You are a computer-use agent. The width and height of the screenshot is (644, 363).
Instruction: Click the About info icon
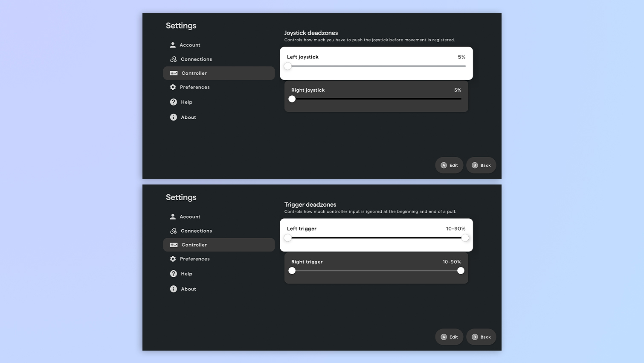[173, 117]
